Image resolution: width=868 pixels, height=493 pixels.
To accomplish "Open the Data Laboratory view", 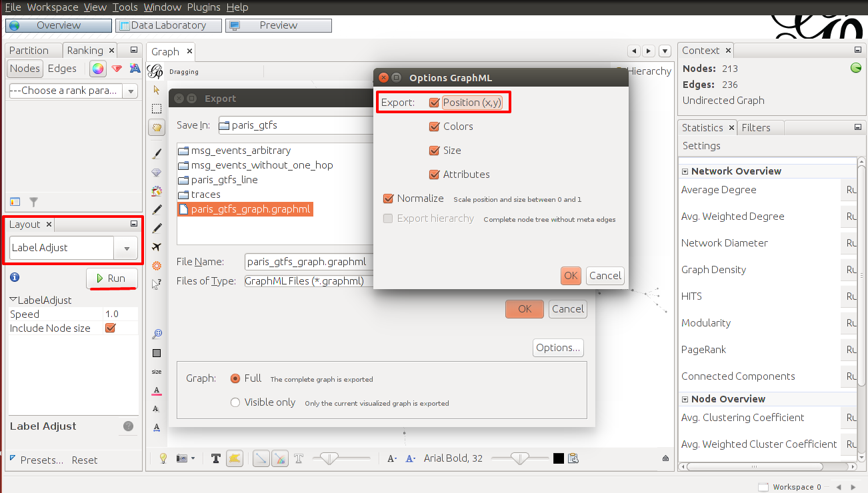I will [167, 25].
